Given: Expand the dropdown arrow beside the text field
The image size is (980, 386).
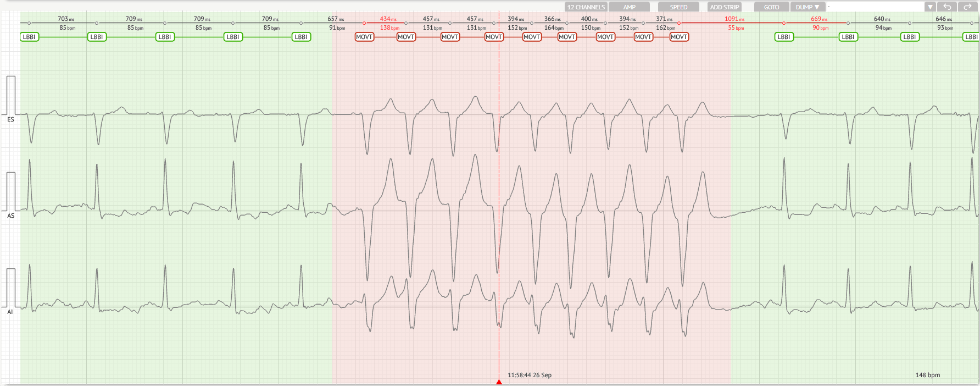Looking at the screenshot, I should [930, 7].
